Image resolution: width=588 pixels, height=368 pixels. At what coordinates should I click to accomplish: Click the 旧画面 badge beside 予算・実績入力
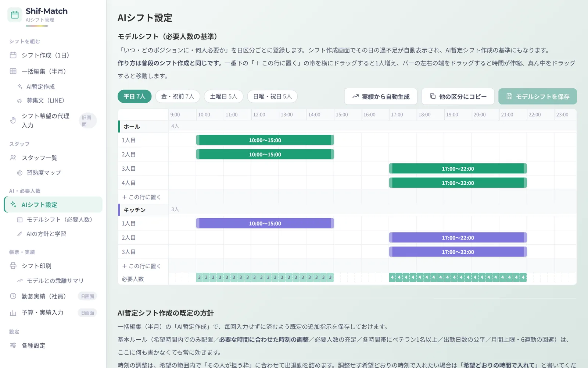[87, 313]
